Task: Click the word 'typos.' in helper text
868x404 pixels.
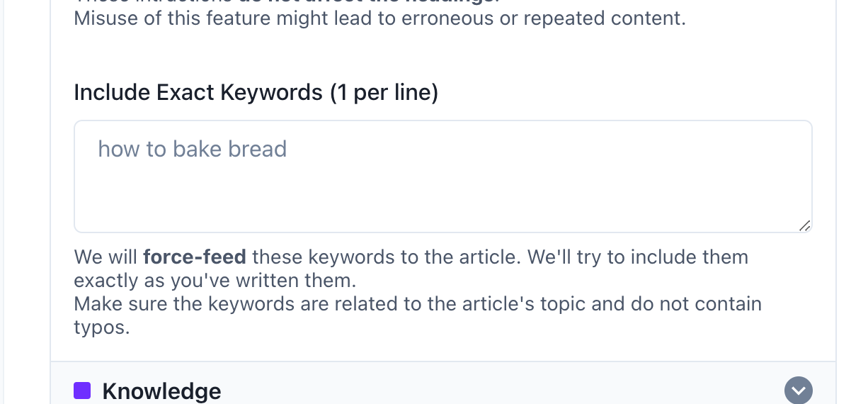Action: (102, 328)
